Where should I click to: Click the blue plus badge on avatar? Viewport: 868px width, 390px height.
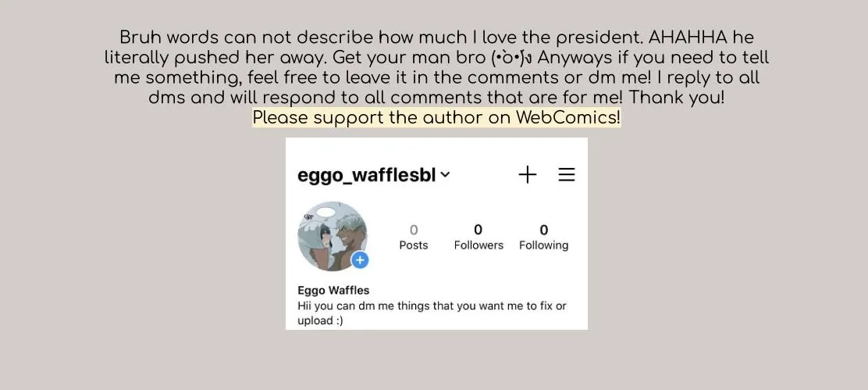point(360,259)
